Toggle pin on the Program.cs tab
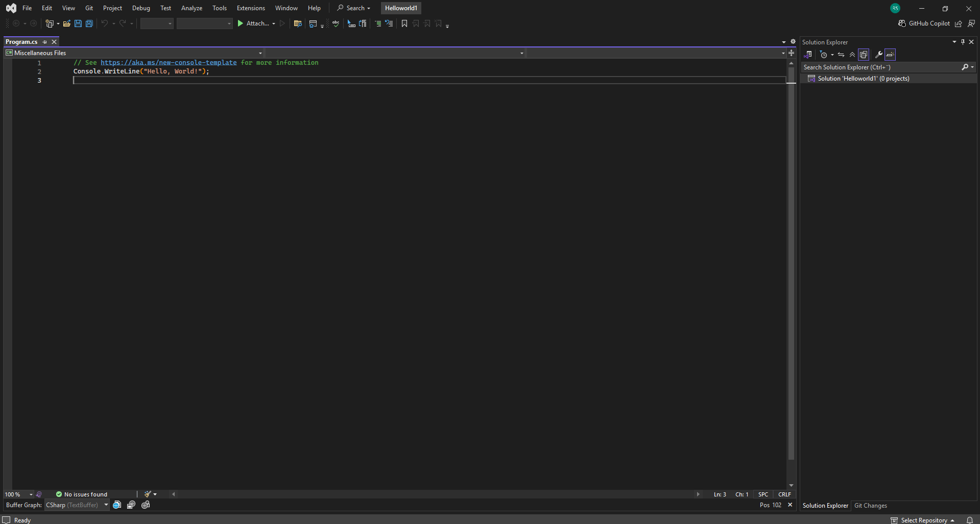The width and height of the screenshot is (980, 524). coord(44,42)
